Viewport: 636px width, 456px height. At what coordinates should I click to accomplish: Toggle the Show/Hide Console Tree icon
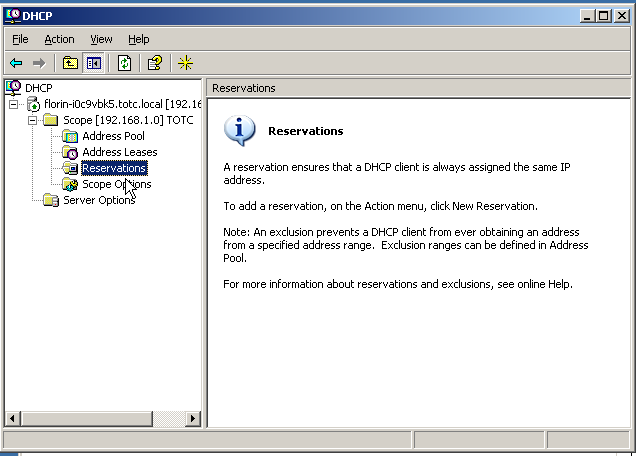pyautogui.click(x=93, y=63)
